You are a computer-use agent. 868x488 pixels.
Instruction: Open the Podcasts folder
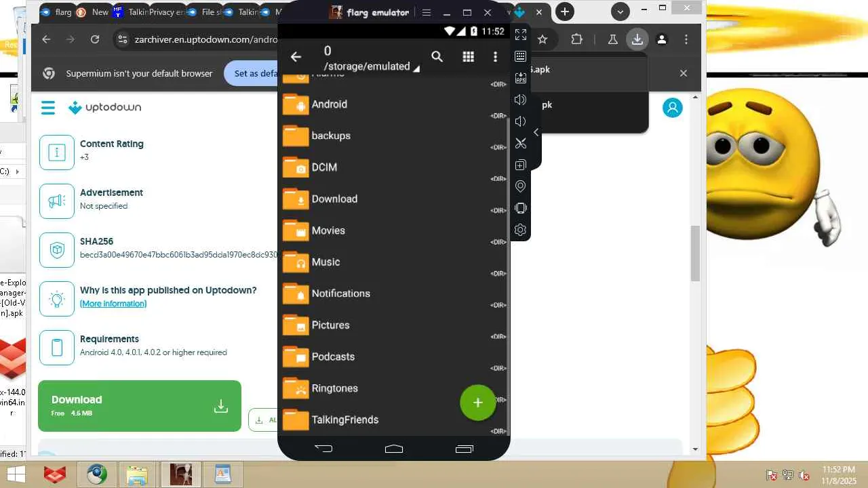tap(395, 357)
